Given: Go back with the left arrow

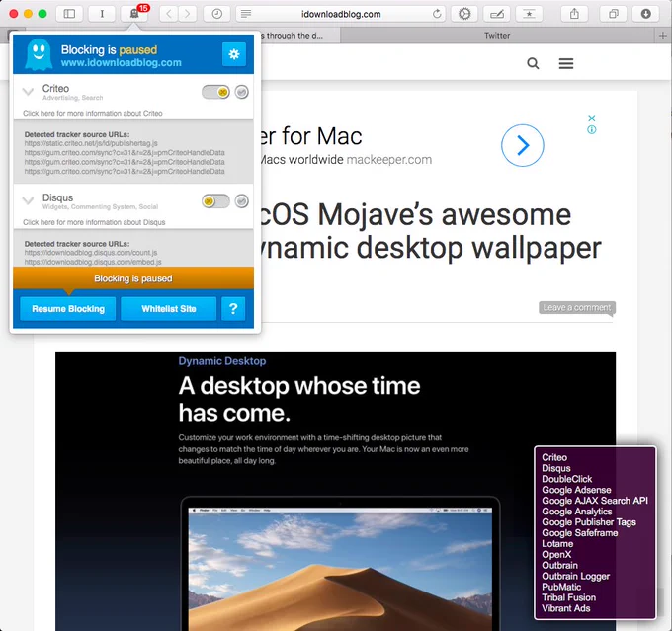Looking at the screenshot, I should [169, 14].
